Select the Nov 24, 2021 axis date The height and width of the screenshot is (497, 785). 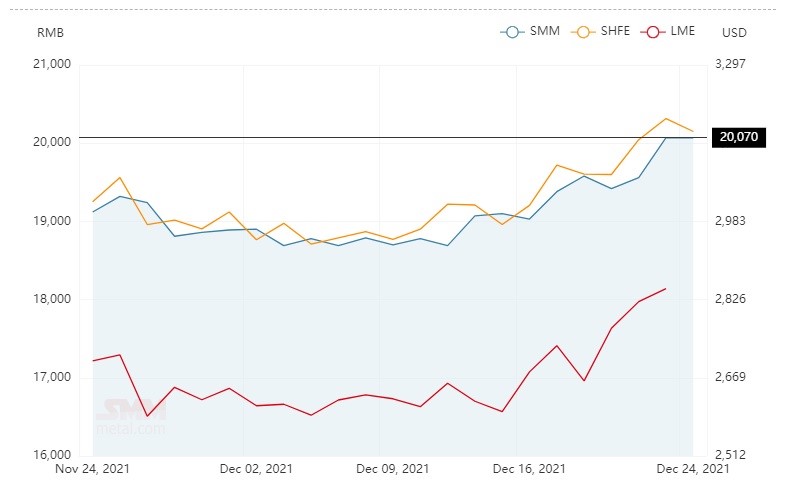tap(92, 469)
